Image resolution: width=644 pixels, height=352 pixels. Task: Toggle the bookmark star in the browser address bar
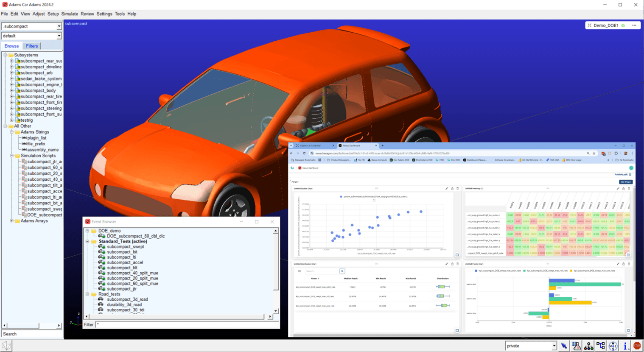coord(594,154)
